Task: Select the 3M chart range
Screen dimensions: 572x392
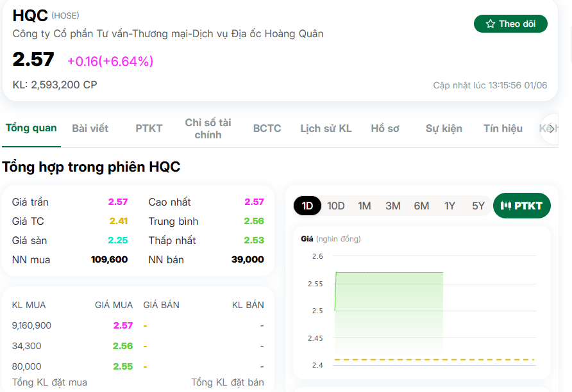Action: [x=393, y=206]
